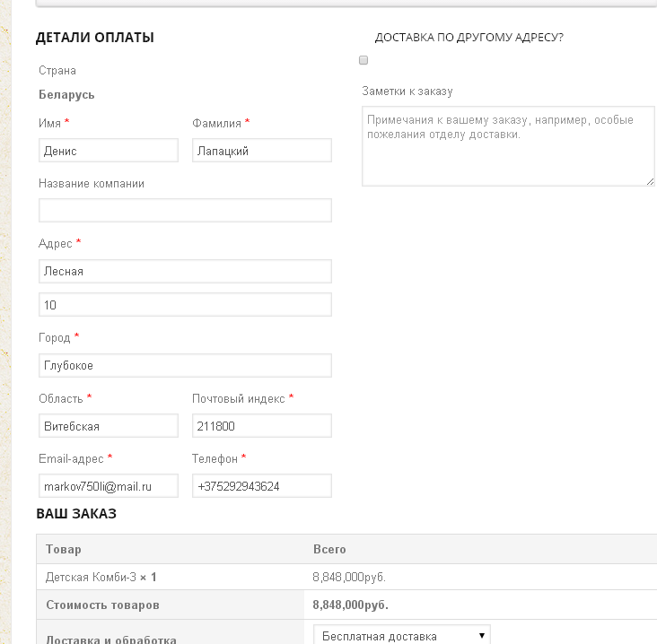
Task: Click the Имя field containing Денис
Action: click(109, 151)
